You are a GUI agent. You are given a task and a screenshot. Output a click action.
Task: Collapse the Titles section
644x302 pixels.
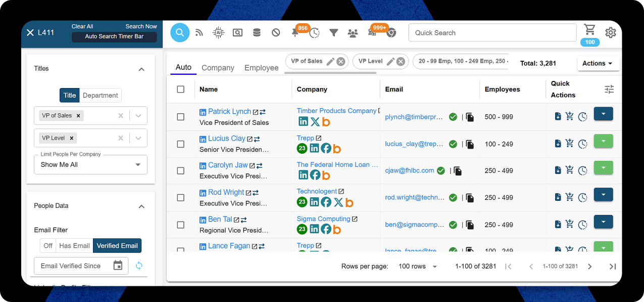tap(141, 69)
